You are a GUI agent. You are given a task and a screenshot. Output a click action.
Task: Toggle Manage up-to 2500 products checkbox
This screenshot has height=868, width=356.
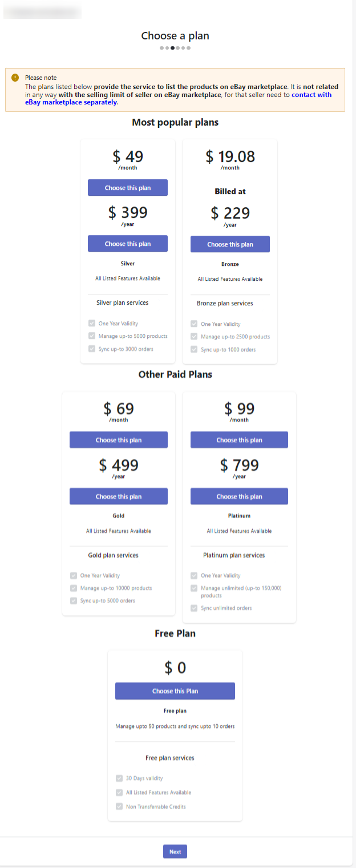pyautogui.click(x=194, y=337)
